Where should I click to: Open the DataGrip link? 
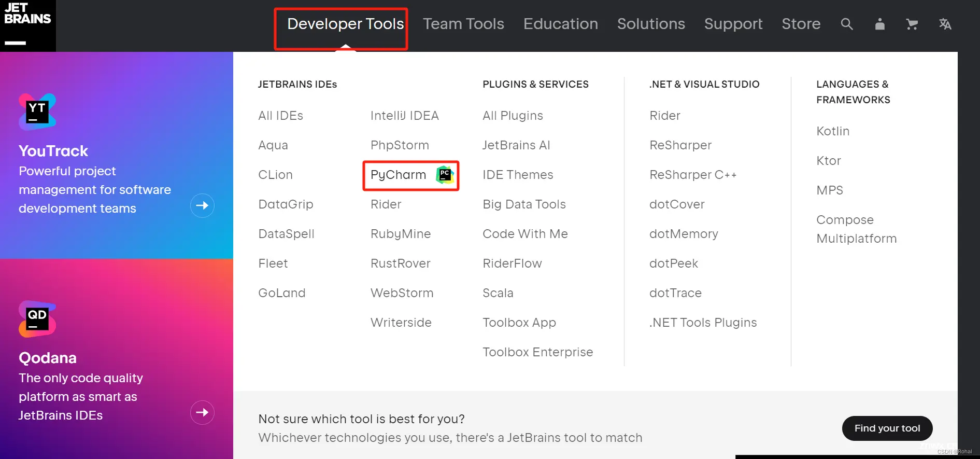click(286, 204)
